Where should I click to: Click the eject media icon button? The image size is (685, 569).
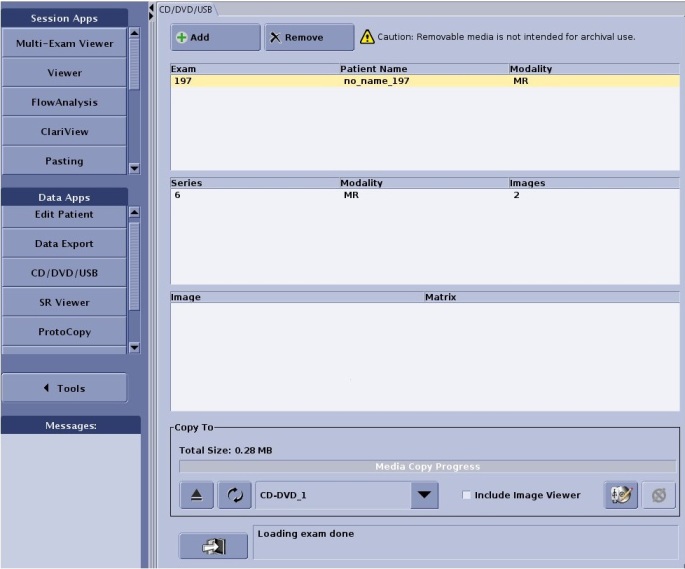click(x=196, y=496)
